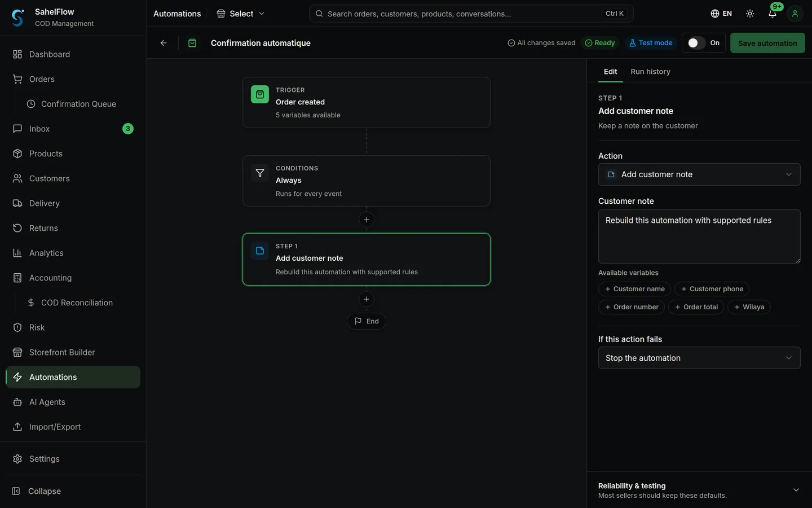
Task: Toggle the automation On switch
Action: tap(696, 43)
